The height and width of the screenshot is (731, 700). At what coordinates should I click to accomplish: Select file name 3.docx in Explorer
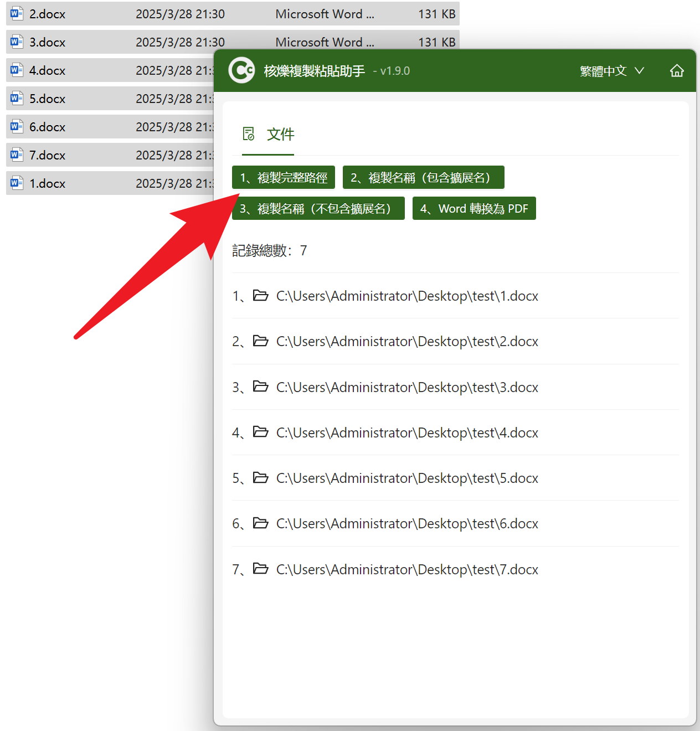47,43
